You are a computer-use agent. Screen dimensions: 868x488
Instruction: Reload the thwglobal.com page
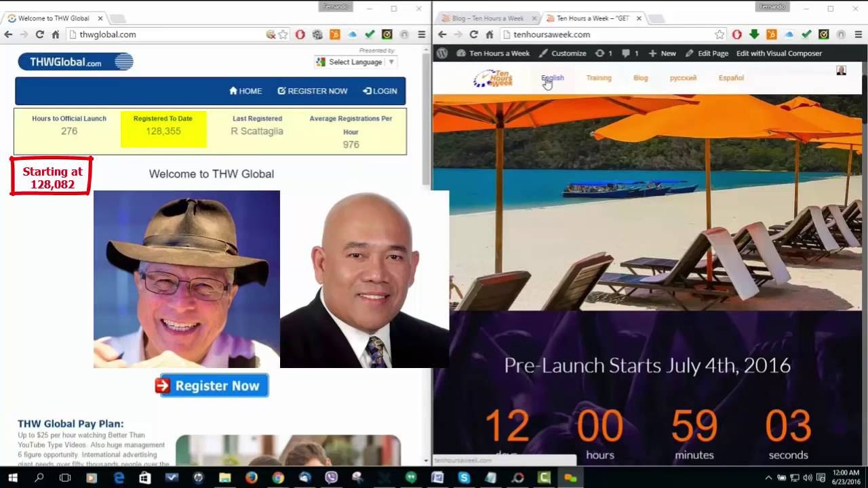(40, 35)
